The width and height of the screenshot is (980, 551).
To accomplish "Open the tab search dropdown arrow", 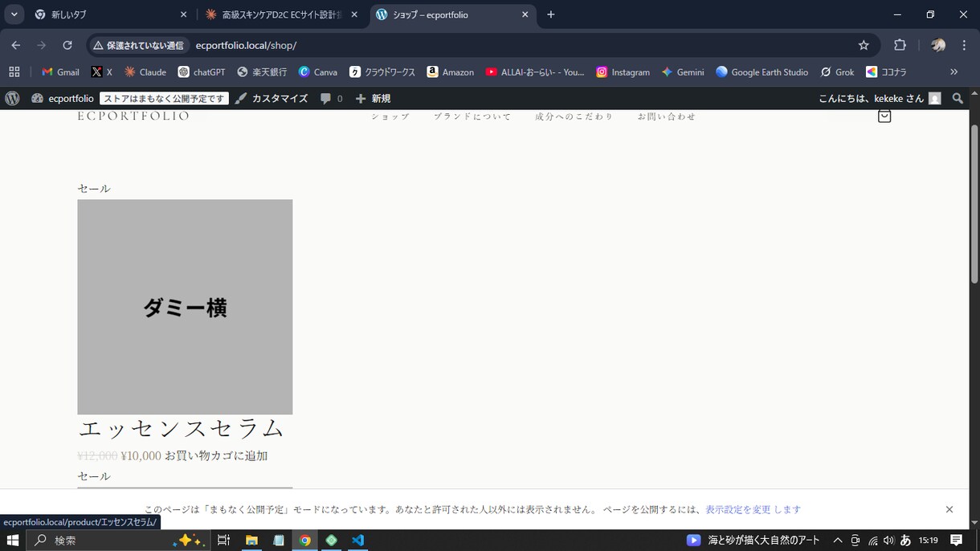I will coord(14,14).
